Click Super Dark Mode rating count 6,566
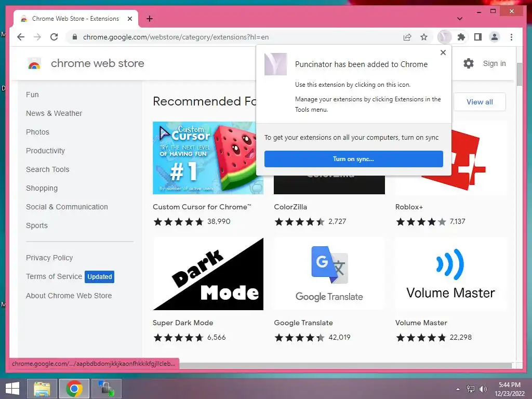Screen dimensions: 532x399 point(217,337)
